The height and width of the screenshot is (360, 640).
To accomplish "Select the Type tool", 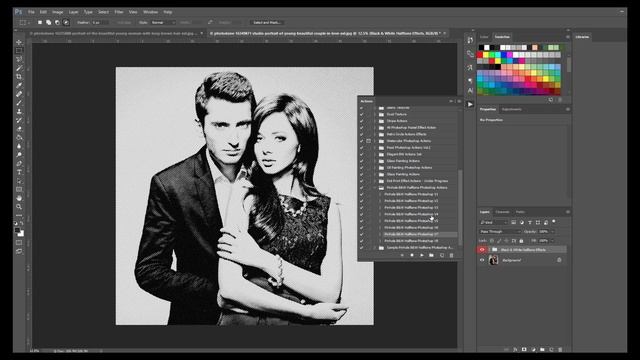I will 19,172.
